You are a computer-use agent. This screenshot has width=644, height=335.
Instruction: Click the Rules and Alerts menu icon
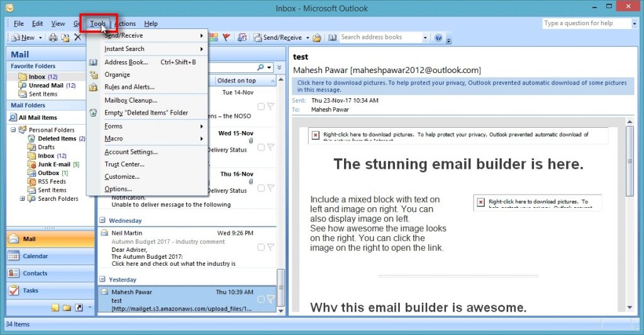tap(94, 87)
